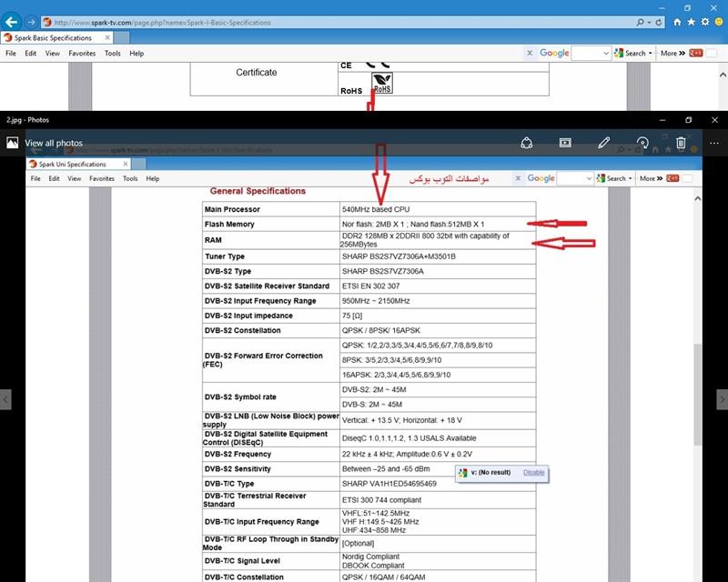Open a new tab beside Spark Basic Specifications
This screenshot has width=728, height=582.
[x=122, y=37]
